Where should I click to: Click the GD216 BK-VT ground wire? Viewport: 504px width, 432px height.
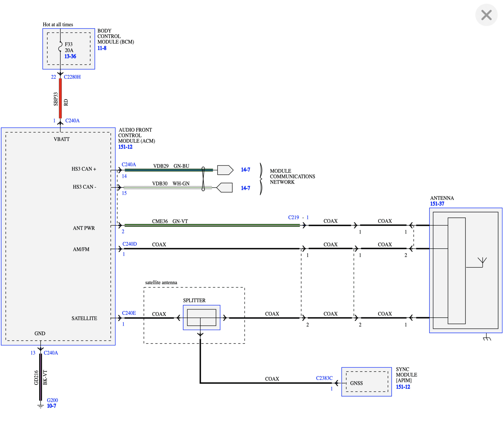pos(41,377)
